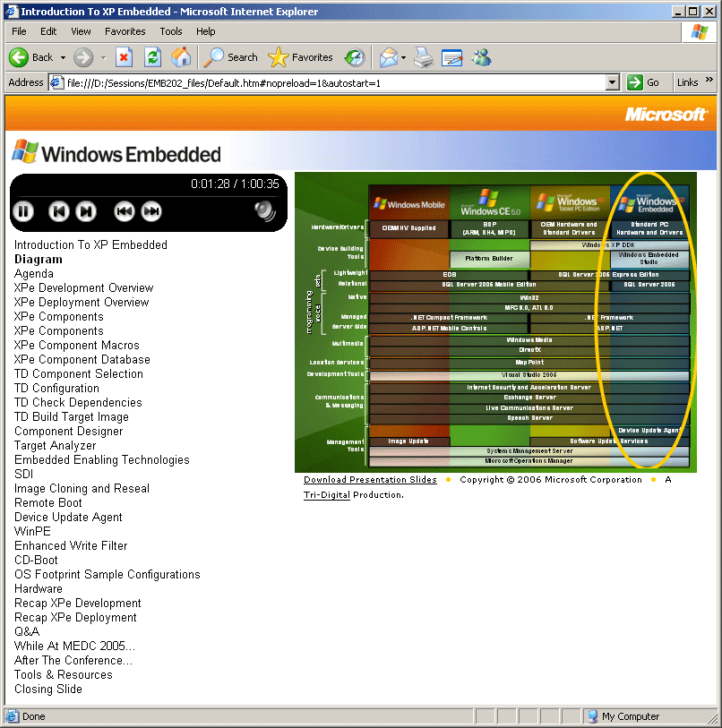
Task: Open XPe Development Overview slide
Action: click(x=83, y=287)
